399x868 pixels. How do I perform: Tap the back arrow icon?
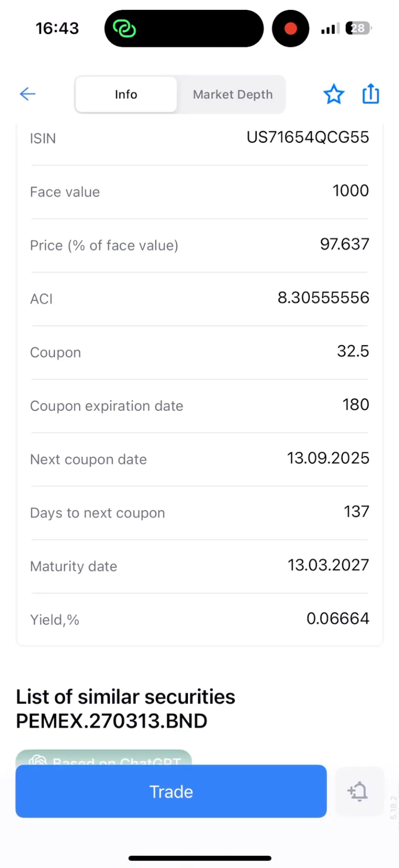(x=27, y=94)
